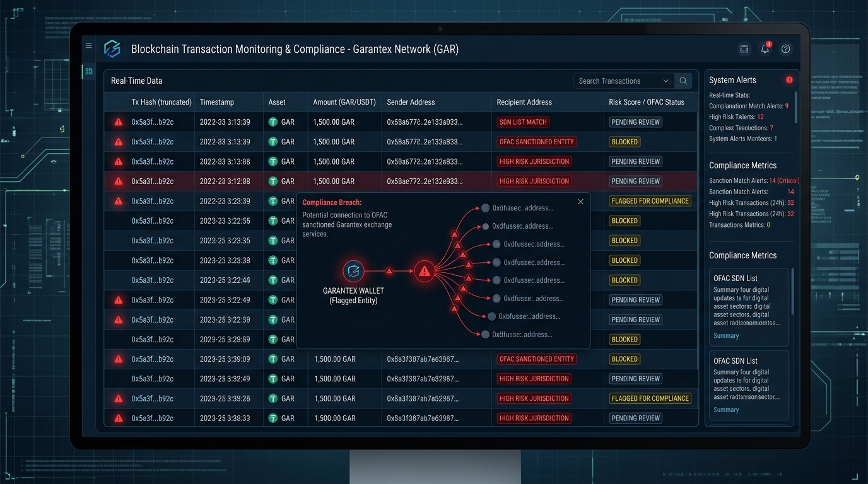Screen dimensions: 868x484
Task: Click the 2023-25 3:23:35 timestamp cell
Action: click(x=225, y=241)
